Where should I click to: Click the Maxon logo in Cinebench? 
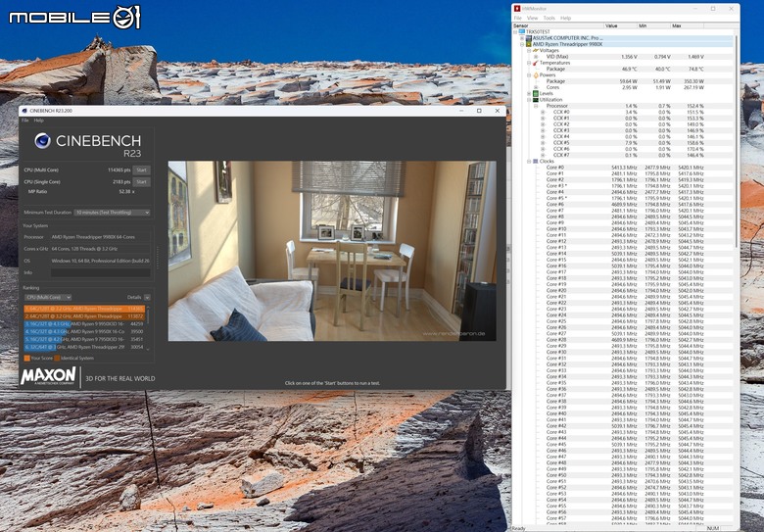(x=48, y=376)
